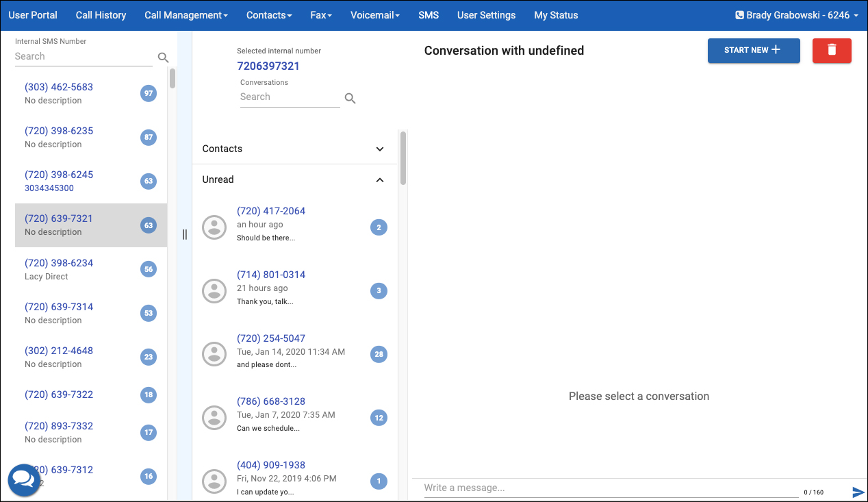Click the Conversations search magnifier icon

pos(350,98)
